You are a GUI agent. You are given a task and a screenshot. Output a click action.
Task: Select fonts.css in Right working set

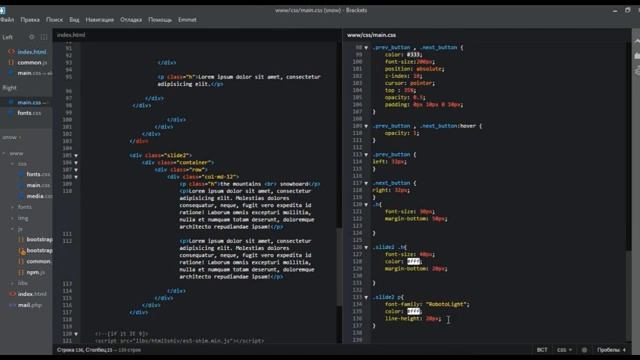[x=29, y=113]
